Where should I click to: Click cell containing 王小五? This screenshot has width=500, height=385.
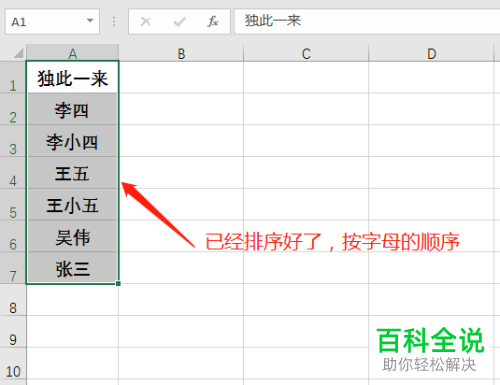coord(72,205)
